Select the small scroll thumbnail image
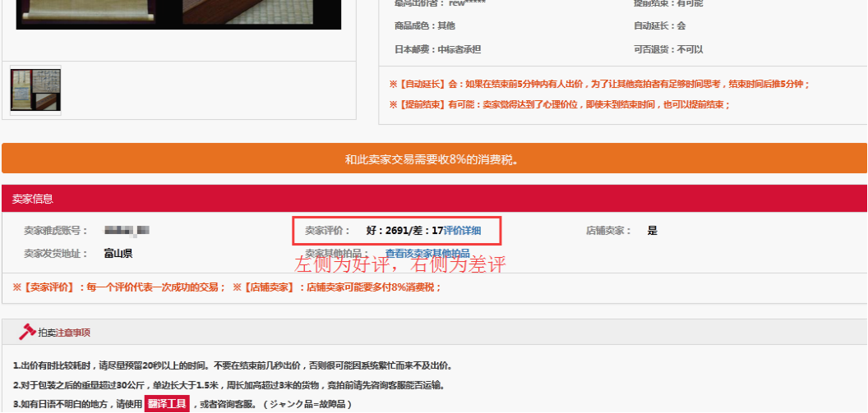The height and width of the screenshot is (413, 868). [35, 90]
